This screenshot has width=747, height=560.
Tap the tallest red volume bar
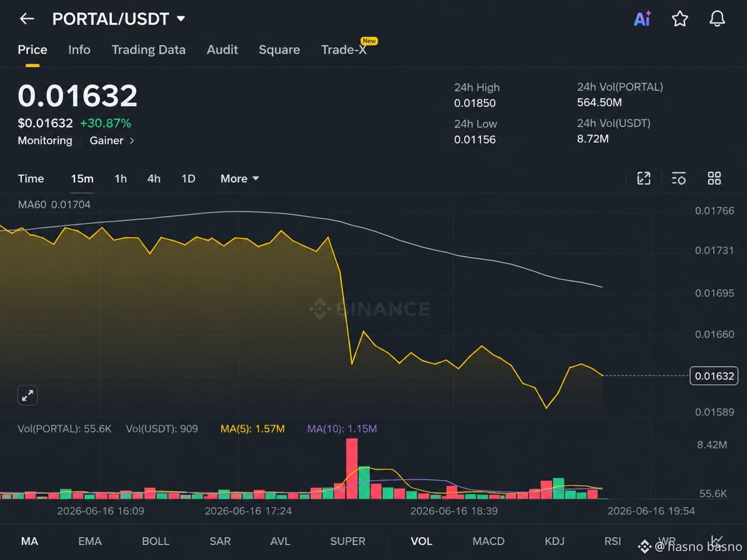(x=352, y=468)
